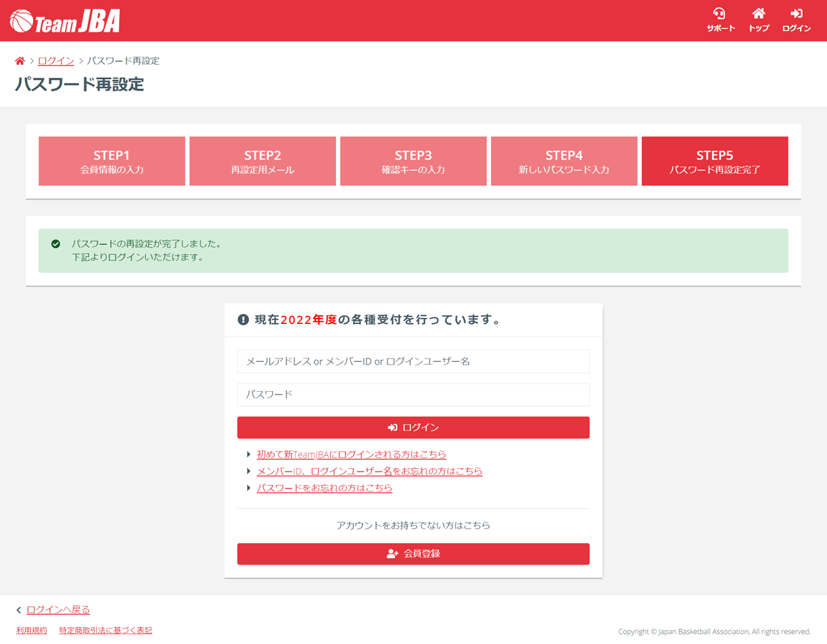Select the STEP4 新しいパスワード入力 step

[x=564, y=161]
